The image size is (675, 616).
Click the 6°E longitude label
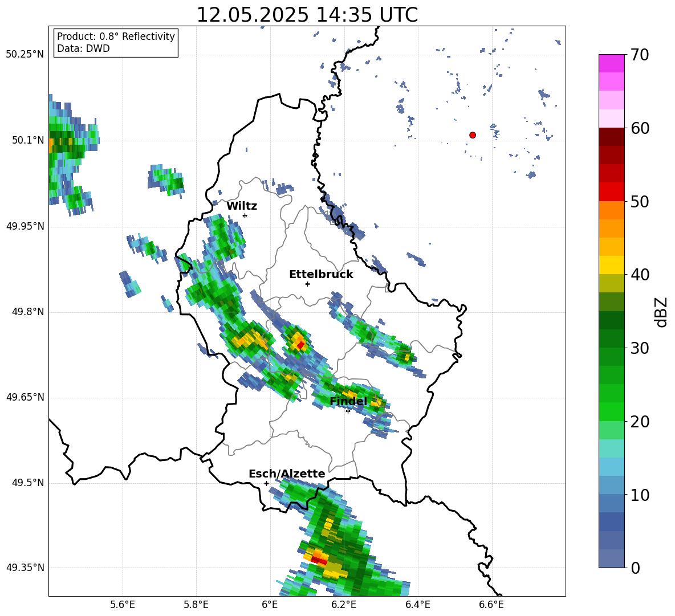pos(270,605)
